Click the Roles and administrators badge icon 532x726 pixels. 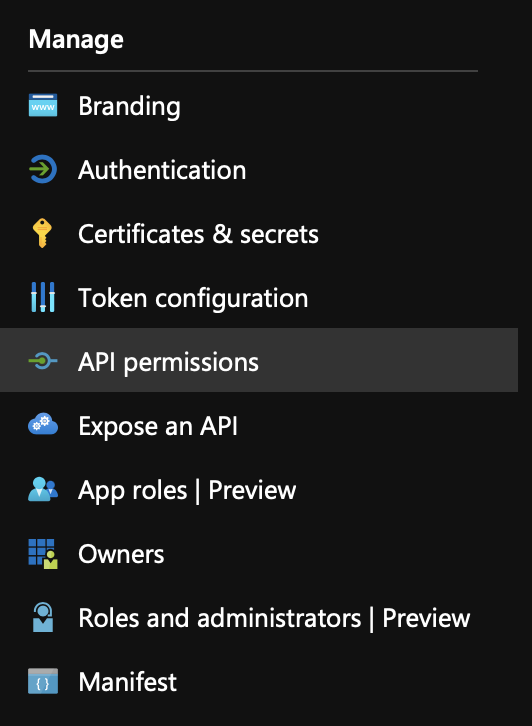[x=43, y=617]
